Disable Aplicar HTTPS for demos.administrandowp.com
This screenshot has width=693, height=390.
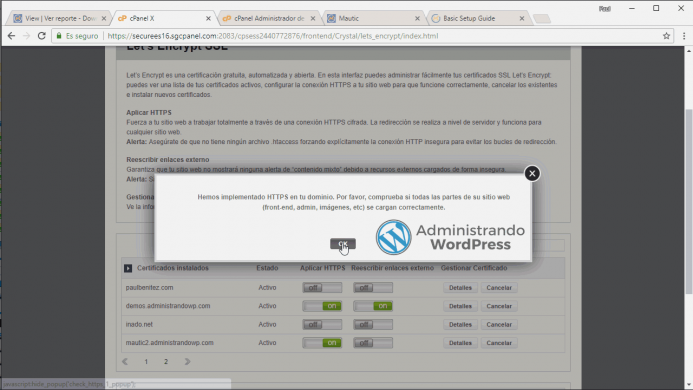(322, 306)
